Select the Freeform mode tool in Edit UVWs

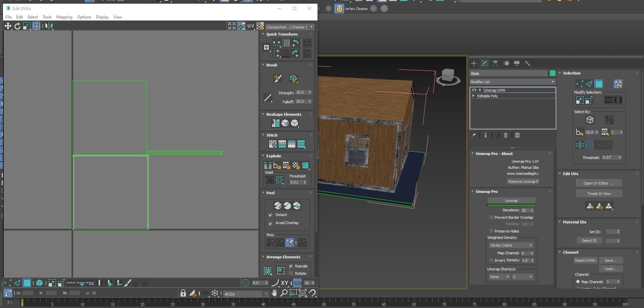(36, 26)
